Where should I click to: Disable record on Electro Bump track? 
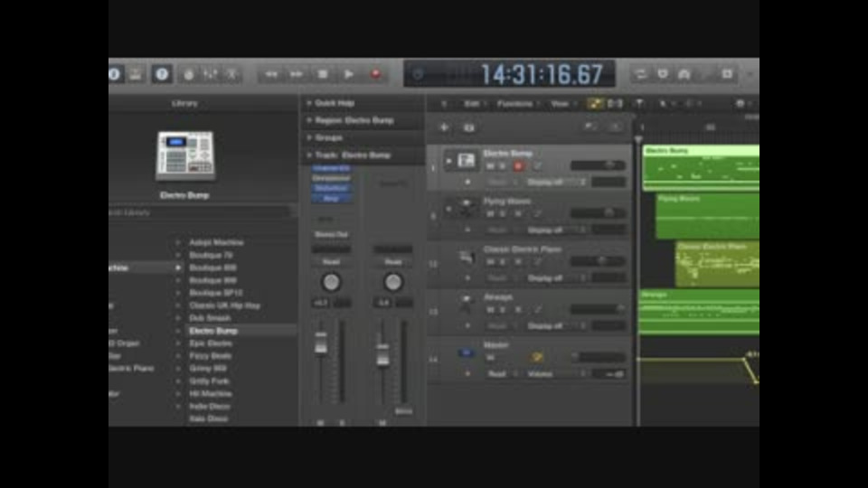tap(518, 166)
